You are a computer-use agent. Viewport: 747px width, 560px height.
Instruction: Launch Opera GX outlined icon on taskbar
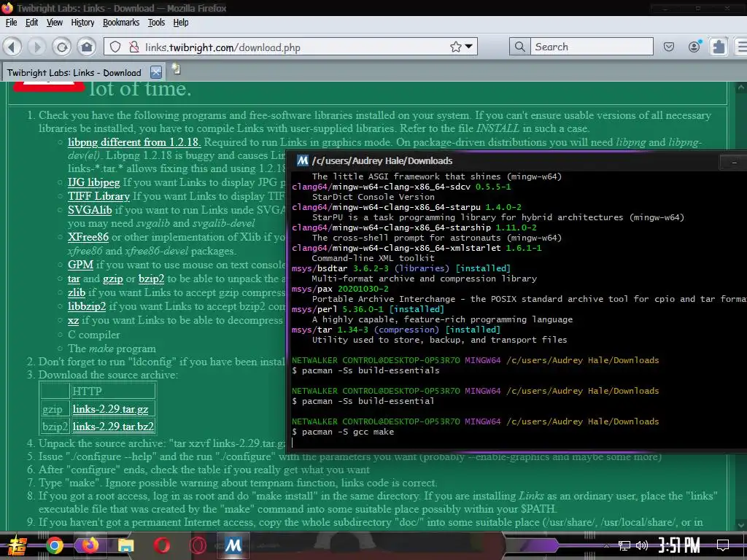click(197, 545)
